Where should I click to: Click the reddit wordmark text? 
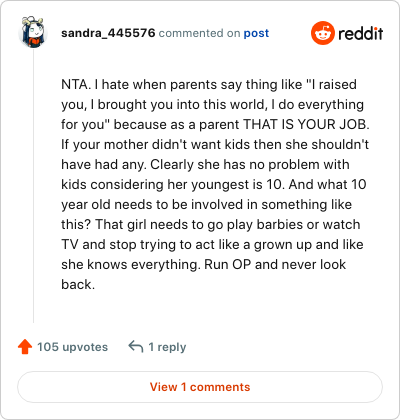(360, 33)
